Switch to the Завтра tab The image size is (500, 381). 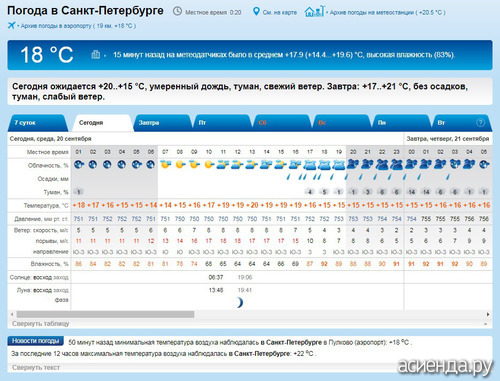pos(162,123)
